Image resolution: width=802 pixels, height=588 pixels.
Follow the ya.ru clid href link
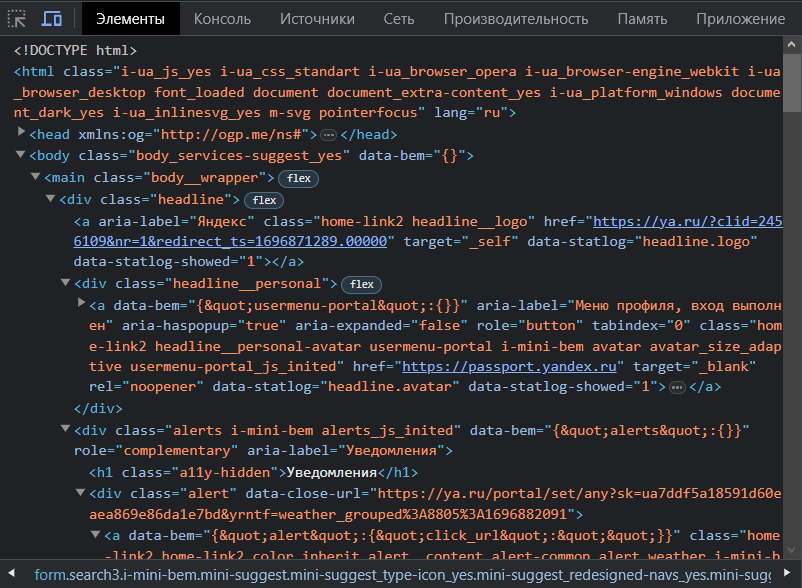click(x=428, y=231)
